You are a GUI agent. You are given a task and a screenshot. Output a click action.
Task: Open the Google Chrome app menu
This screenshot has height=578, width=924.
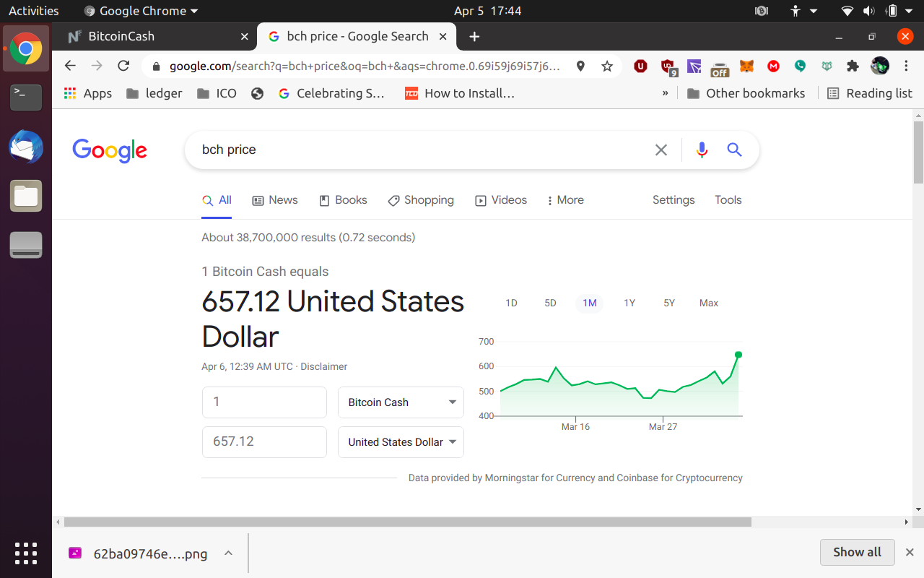(141, 11)
